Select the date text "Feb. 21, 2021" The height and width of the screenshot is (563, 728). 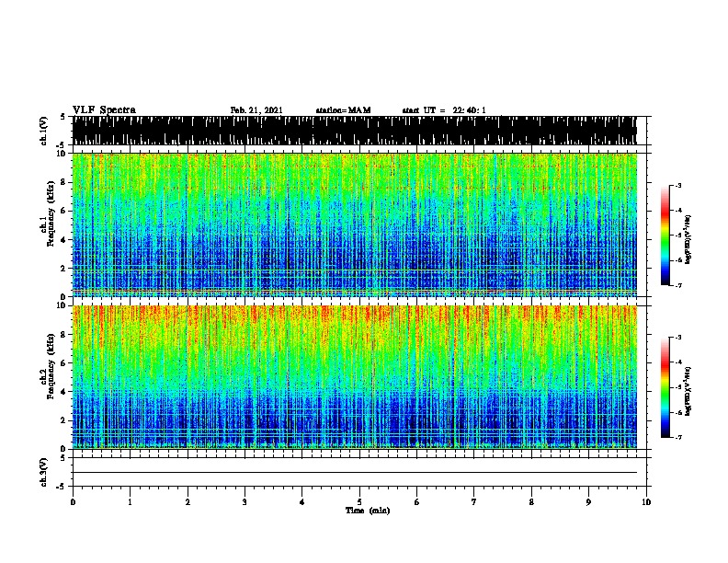pos(256,110)
